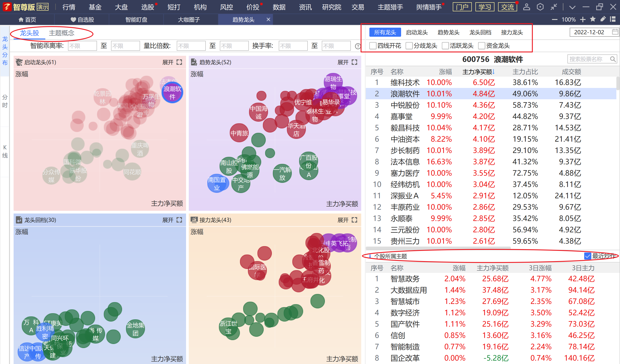Click the 智能乖离率 minimum input field
Screen dimensions: 620x364
pos(82,46)
